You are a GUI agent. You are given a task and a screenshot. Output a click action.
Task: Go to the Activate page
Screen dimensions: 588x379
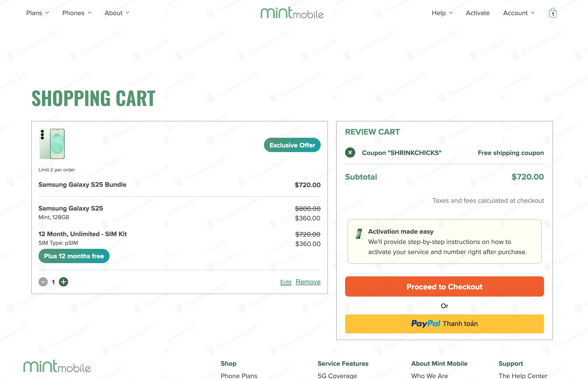coord(477,13)
